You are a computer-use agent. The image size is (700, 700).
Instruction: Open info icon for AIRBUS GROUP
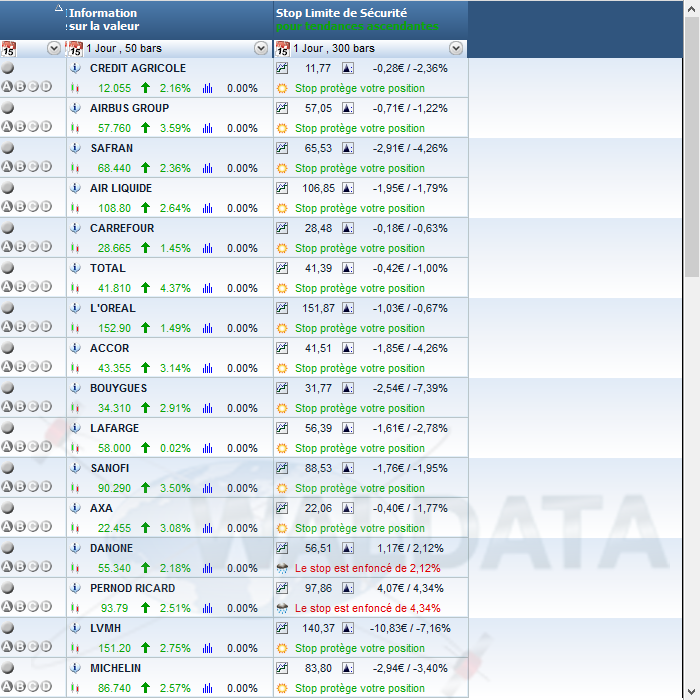75,108
